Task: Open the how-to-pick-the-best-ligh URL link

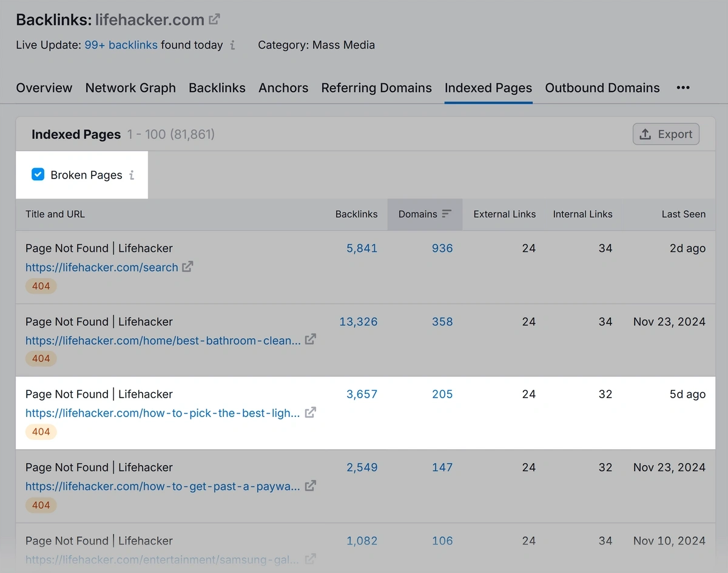Action: click(163, 413)
